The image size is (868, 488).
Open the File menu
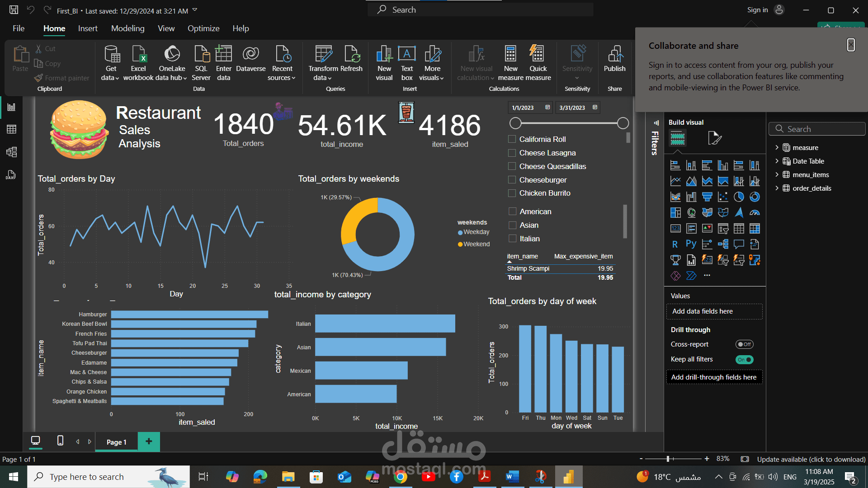tap(19, 28)
